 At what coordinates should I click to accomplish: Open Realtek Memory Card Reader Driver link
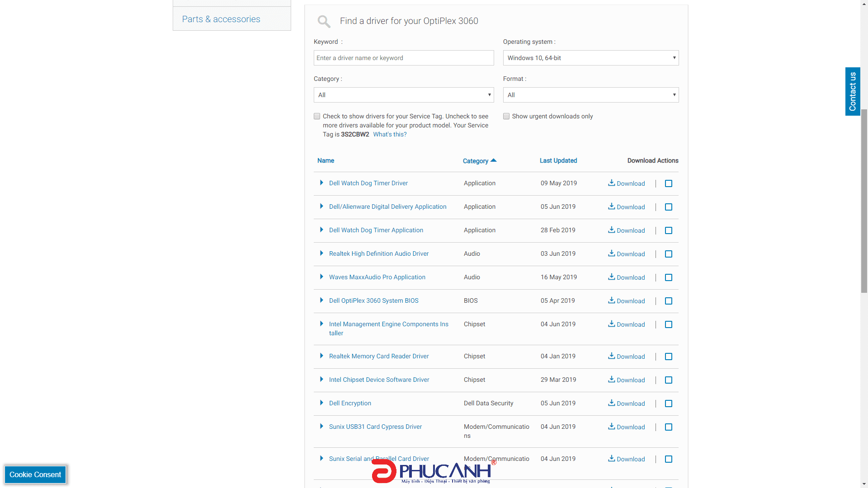click(379, 356)
